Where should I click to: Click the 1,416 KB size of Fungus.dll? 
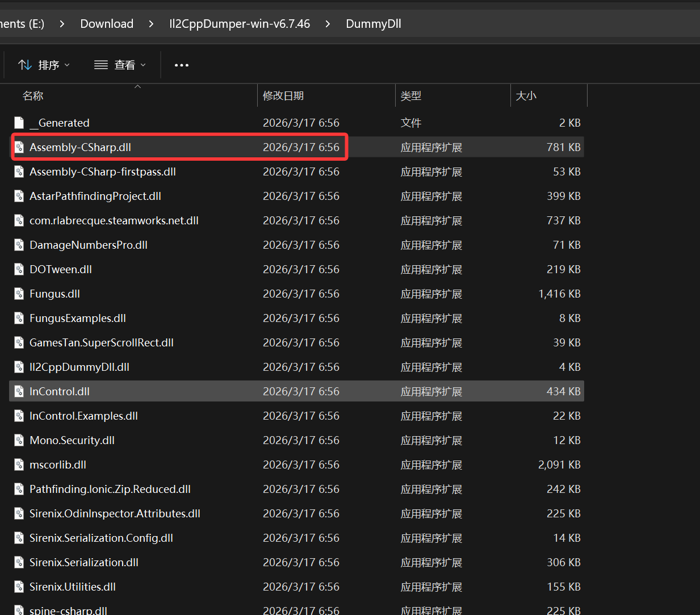click(x=559, y=294)
